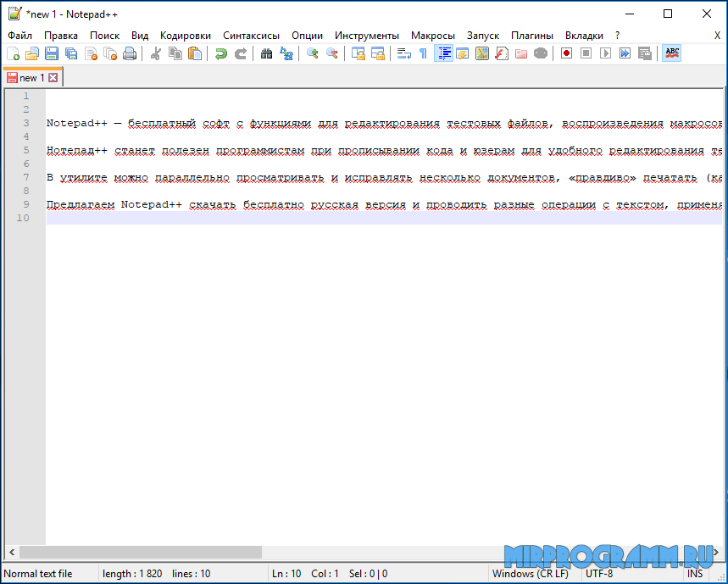This screenshot has width=728, height=584.
Task: Close document with menu bar X
Action: (x=717, y=36)
